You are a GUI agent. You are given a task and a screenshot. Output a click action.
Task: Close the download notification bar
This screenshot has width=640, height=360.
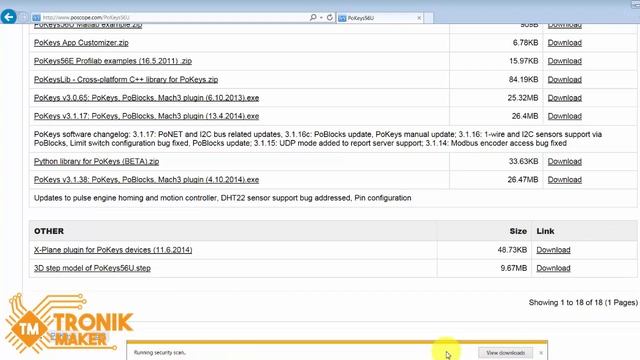(541, 353)
